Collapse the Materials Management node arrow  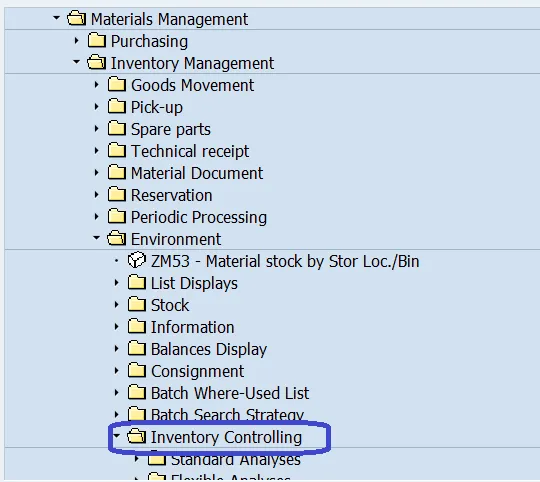click(x=56, y=18)
